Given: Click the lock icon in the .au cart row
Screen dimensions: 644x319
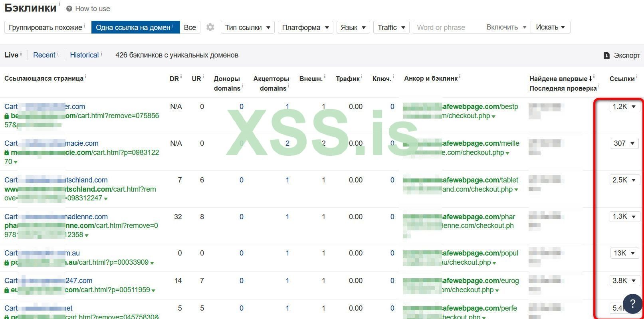Looking at the screenshot, I should click(x=7, y=262).
